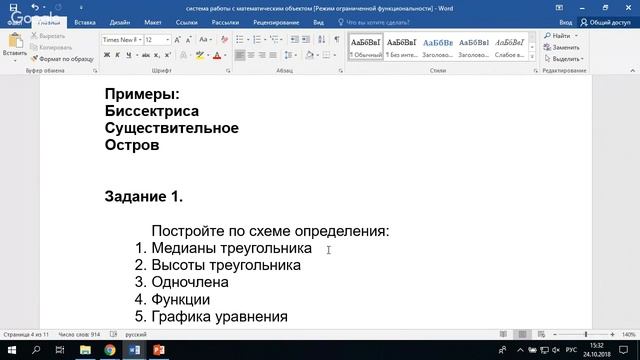Open line spacing options

point(290,55)
